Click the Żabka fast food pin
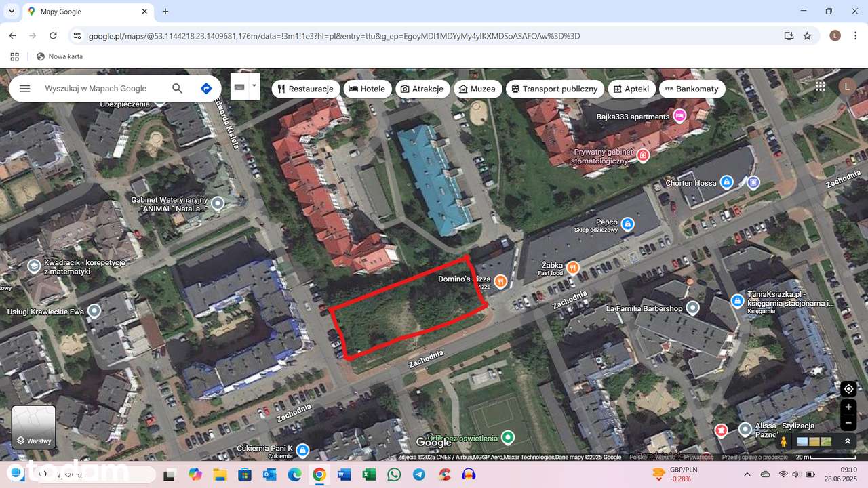This screenshot has height=488, width=868. click(573, 267)
